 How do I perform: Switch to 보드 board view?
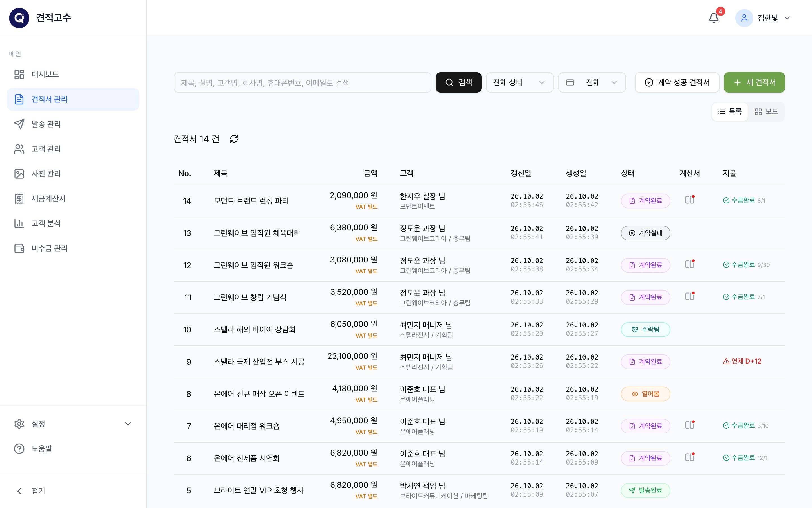point(766,111)
